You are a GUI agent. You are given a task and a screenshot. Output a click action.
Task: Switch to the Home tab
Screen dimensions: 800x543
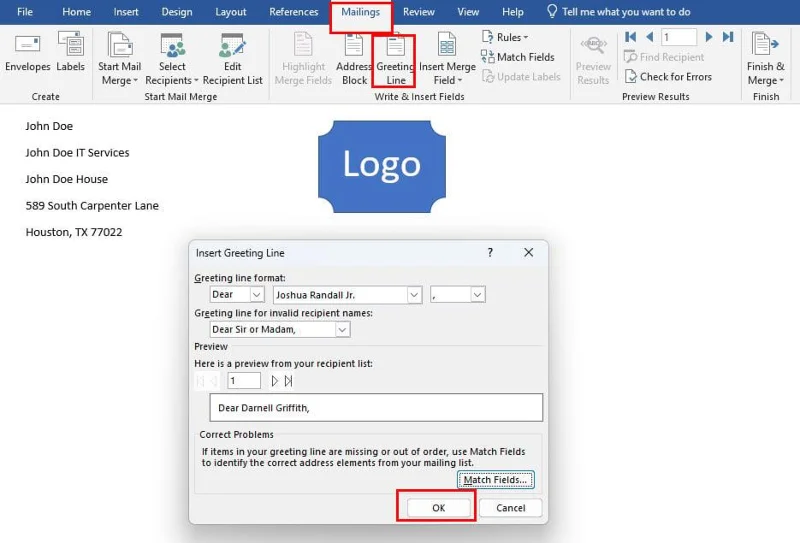click(x=77, y=12)
